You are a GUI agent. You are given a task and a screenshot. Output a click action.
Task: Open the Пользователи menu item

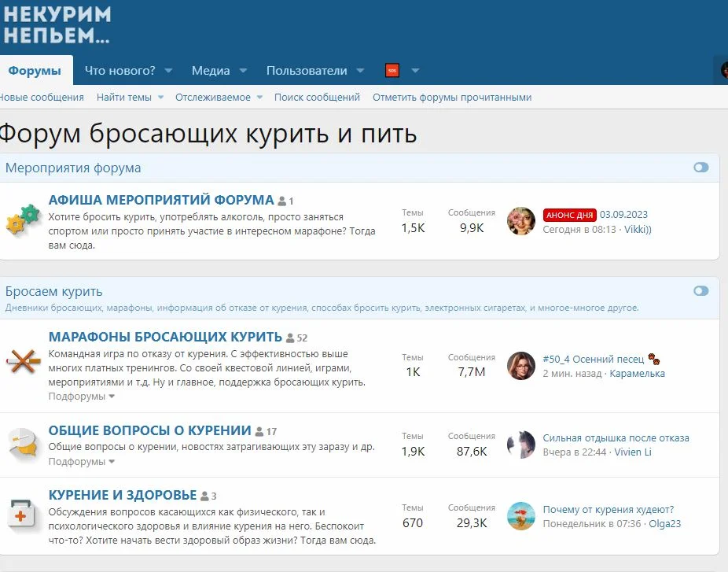[307, 71]
